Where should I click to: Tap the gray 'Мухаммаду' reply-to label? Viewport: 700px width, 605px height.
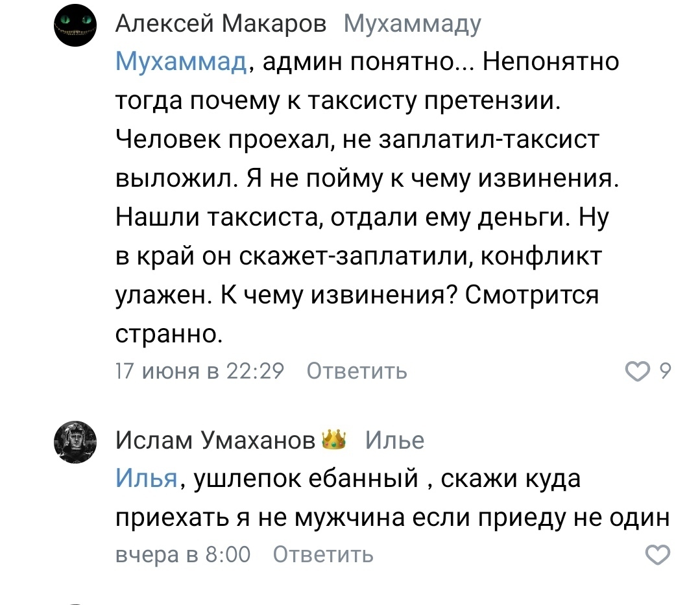click(412, 25)
